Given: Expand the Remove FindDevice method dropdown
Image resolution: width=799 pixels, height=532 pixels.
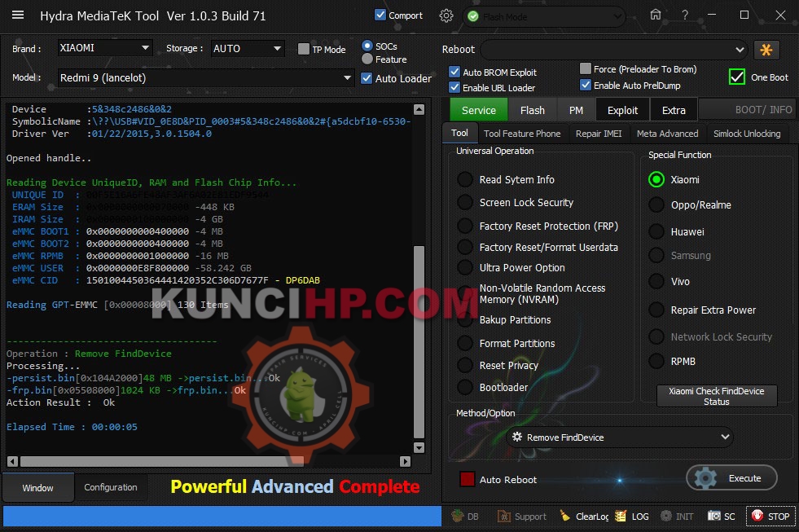Looking at the screenshot, I should [x=620, y=437].
